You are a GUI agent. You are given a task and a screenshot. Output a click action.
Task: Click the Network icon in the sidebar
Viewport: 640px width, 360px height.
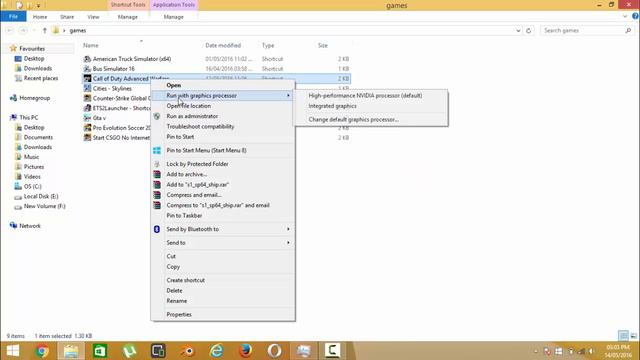tap(13, 226)
